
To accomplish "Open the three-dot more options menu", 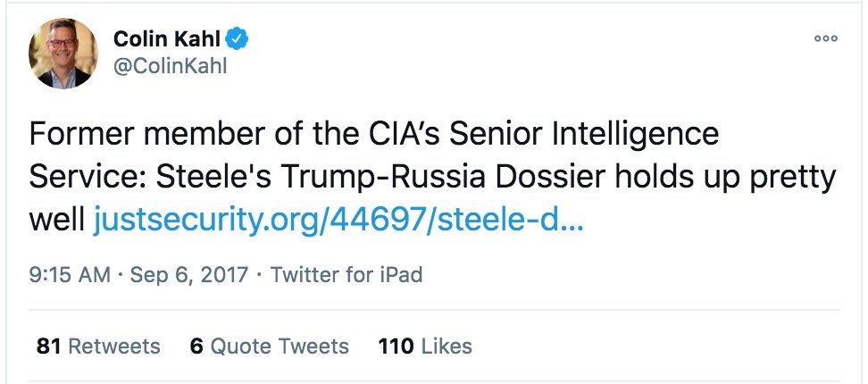I will [826, 38].
